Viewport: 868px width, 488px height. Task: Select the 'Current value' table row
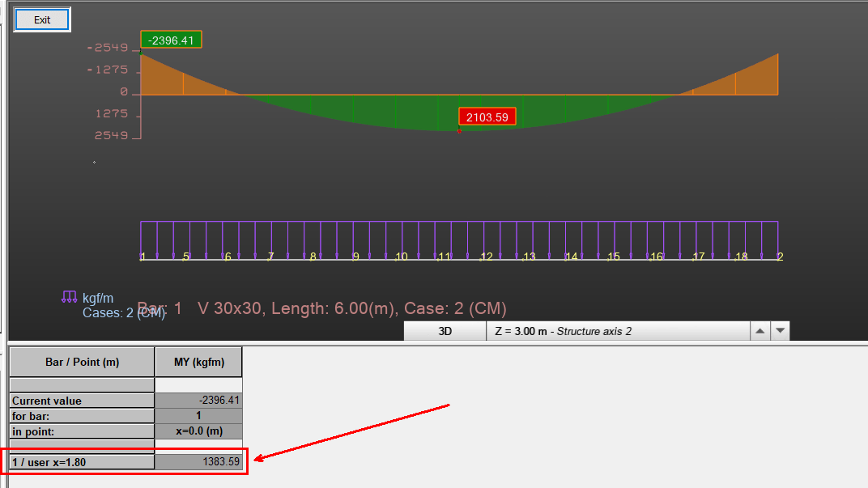[81, 400]
